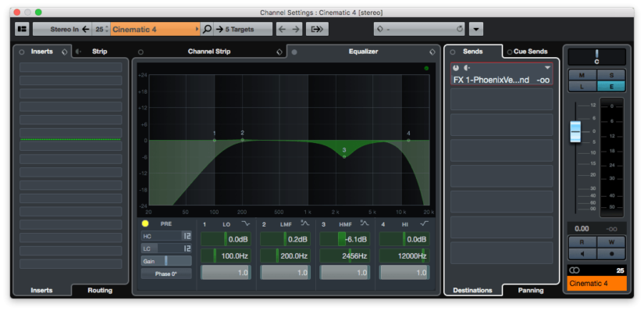Open the edit instrument magnifier icon
644x311 pixels.
207,29
